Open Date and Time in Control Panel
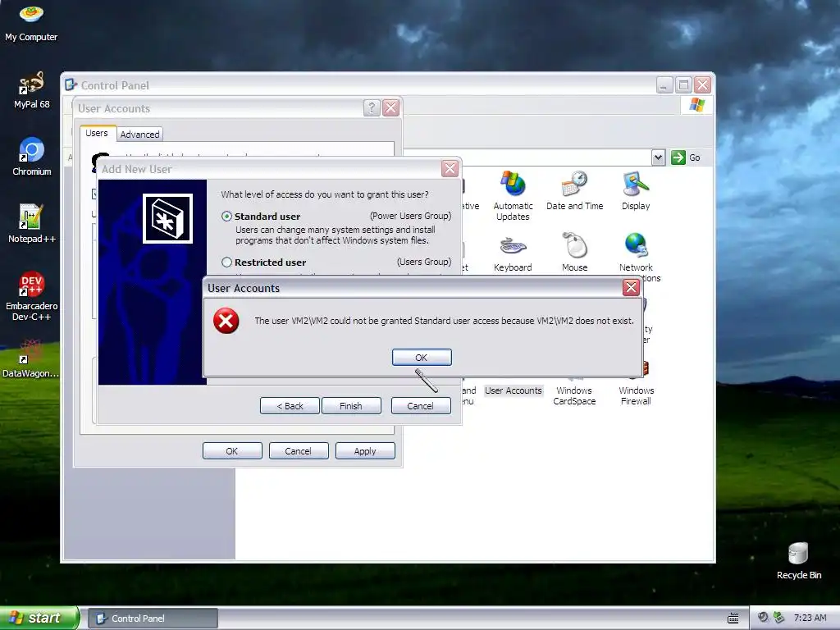The height and width of the screenshot is (630, 840). click(575, 190)
